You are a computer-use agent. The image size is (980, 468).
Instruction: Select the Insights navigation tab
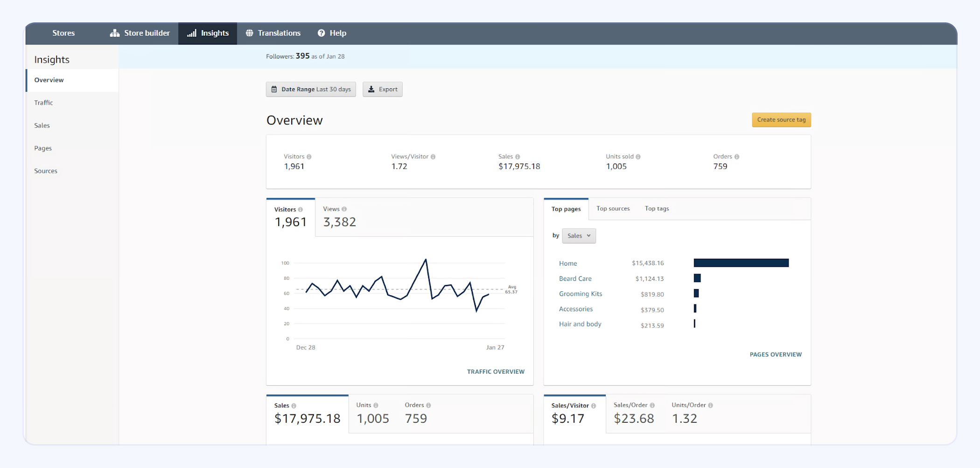pos(208,33)
